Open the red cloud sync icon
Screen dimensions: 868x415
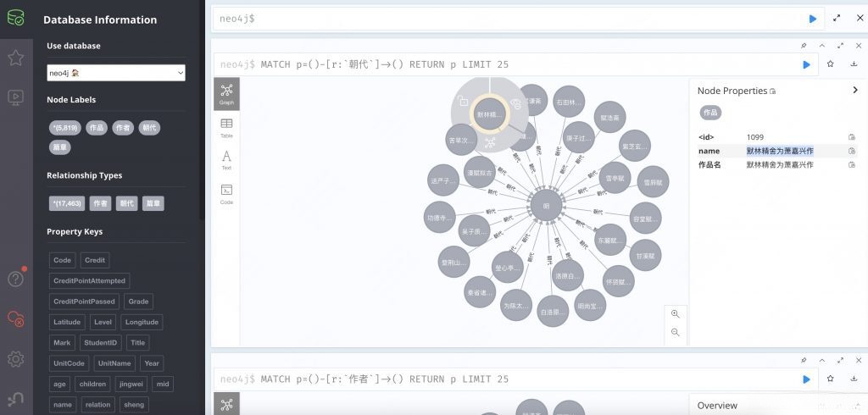pos(15,318)
